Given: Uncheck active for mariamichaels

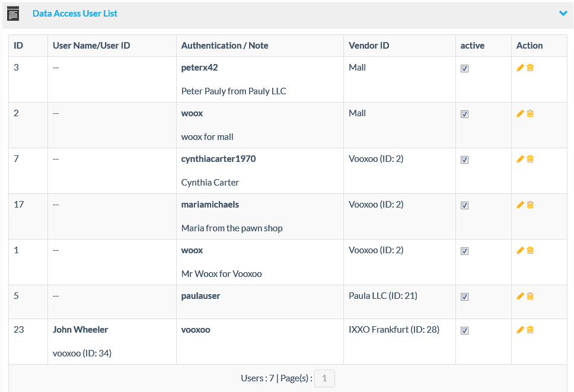Looking at the screenshot, I should [464, 206].
